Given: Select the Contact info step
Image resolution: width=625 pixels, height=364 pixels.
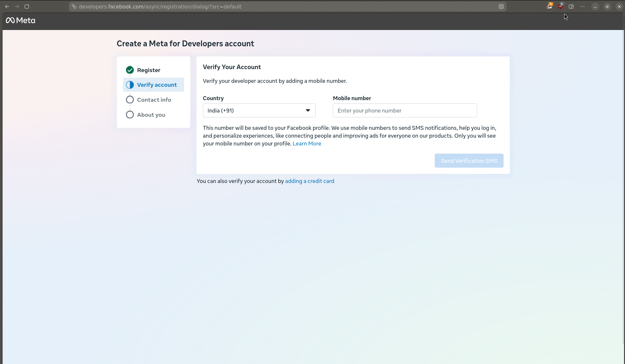Looking at the screenshot, I should tap(153, 99).
